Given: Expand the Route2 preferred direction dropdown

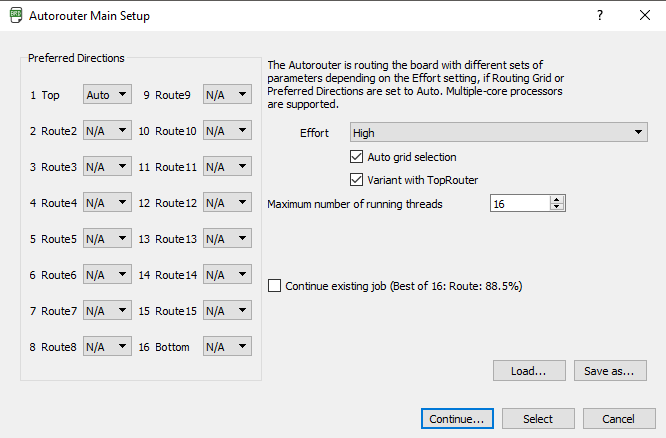Looking at the screenshot, I should point(107,130).
